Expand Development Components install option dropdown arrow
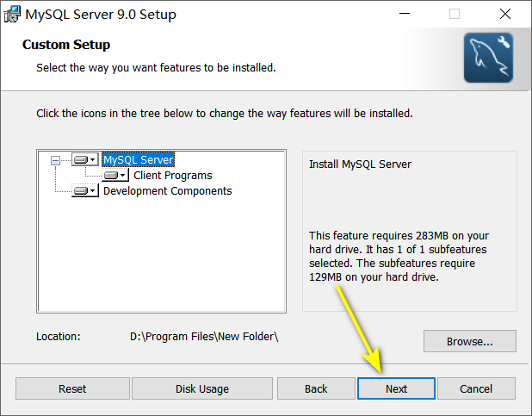Screen dimensions: 532x416 [93, 191]
